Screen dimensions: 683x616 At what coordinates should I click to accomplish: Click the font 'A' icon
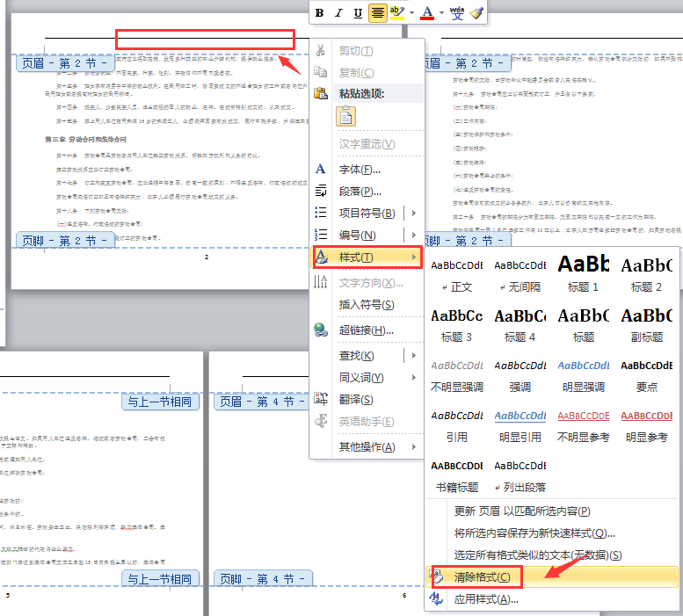(x=320, y=169)
